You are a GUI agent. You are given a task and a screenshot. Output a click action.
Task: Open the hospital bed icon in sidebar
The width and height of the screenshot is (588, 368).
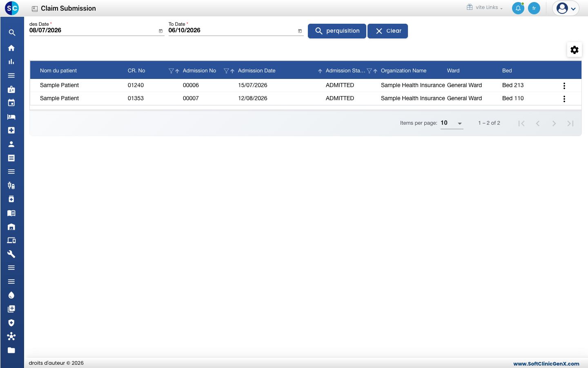click(x=11, y=117)
